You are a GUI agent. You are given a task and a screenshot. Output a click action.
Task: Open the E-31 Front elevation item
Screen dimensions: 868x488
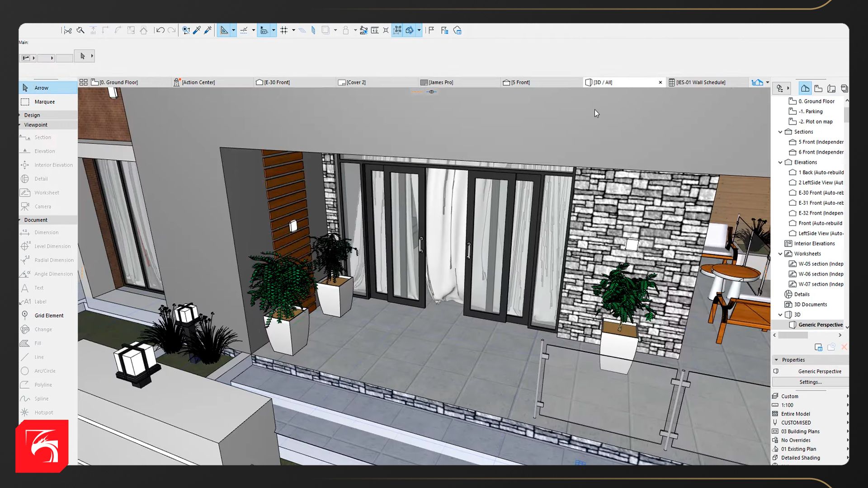816,203
